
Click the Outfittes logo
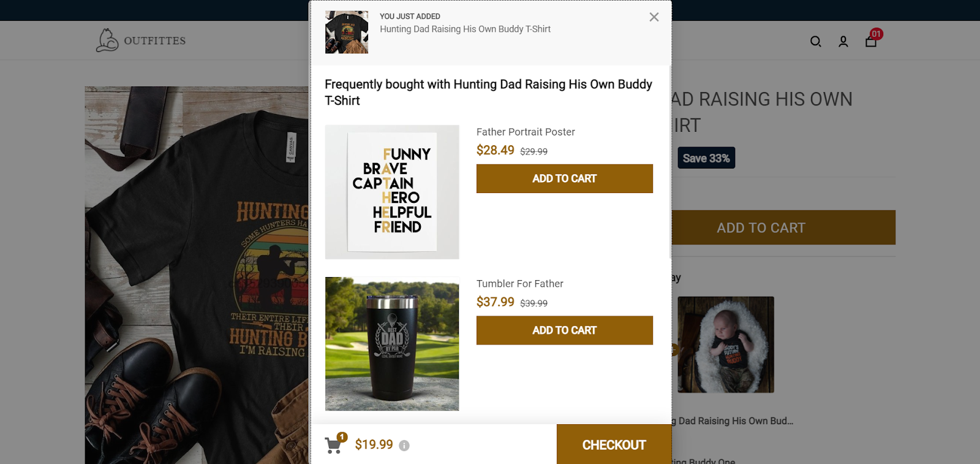pyautogui.click(x=141, y=40)
